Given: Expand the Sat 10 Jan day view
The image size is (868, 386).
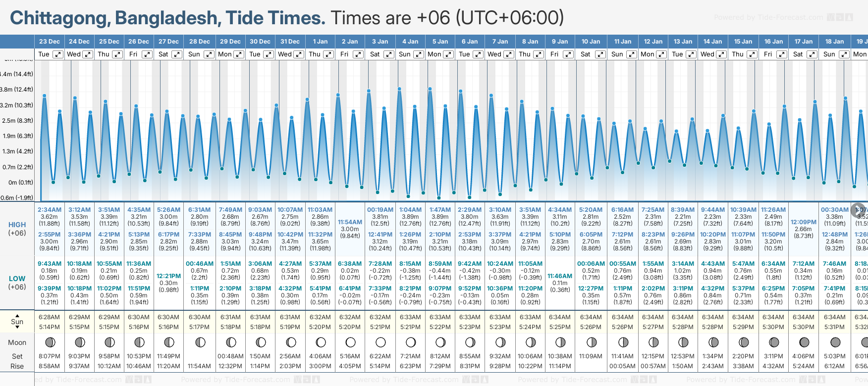Looking at the screenshot, I should (x=600, y=54).
